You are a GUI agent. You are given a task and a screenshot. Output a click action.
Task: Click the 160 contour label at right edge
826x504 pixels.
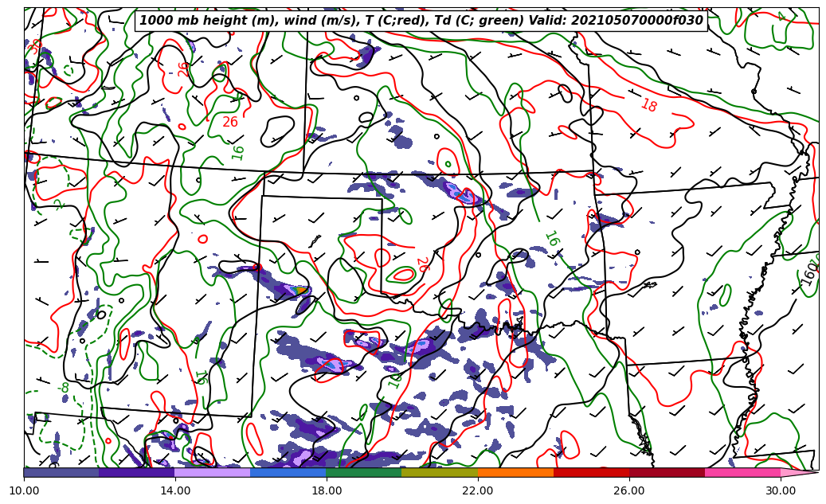(808, 272)
